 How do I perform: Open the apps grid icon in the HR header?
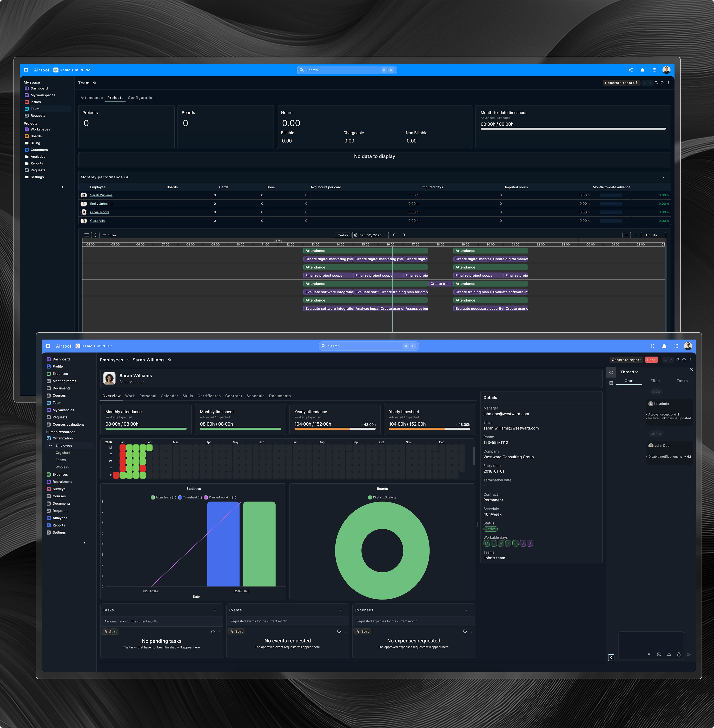click(676, 346)
